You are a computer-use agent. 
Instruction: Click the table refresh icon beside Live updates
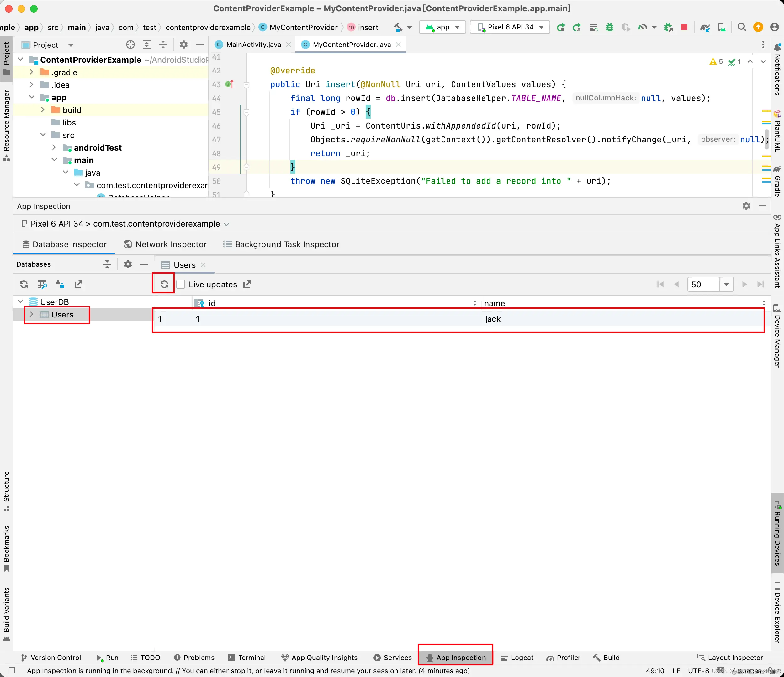tap(164, 284)
